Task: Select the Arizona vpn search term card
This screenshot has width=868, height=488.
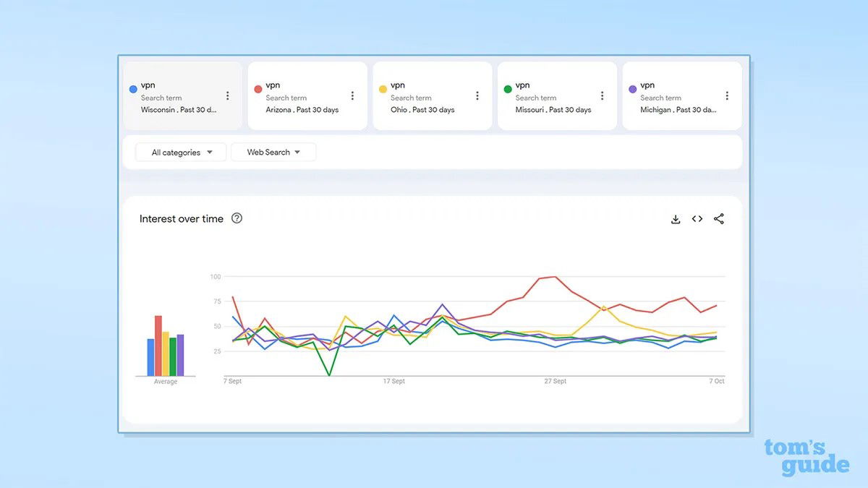Action: click(x=304, y=95)
